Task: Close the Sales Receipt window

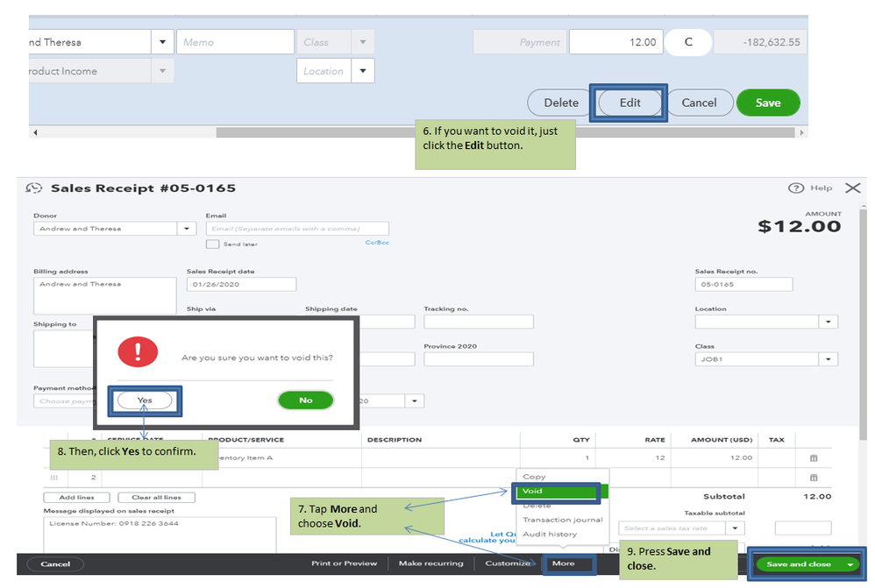Action: 853,188
